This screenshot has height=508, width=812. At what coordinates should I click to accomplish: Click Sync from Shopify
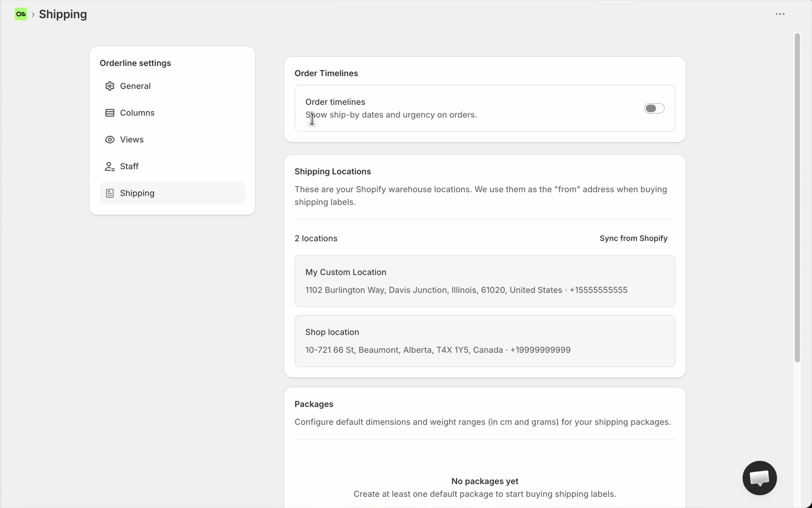[x=633, y=238]
